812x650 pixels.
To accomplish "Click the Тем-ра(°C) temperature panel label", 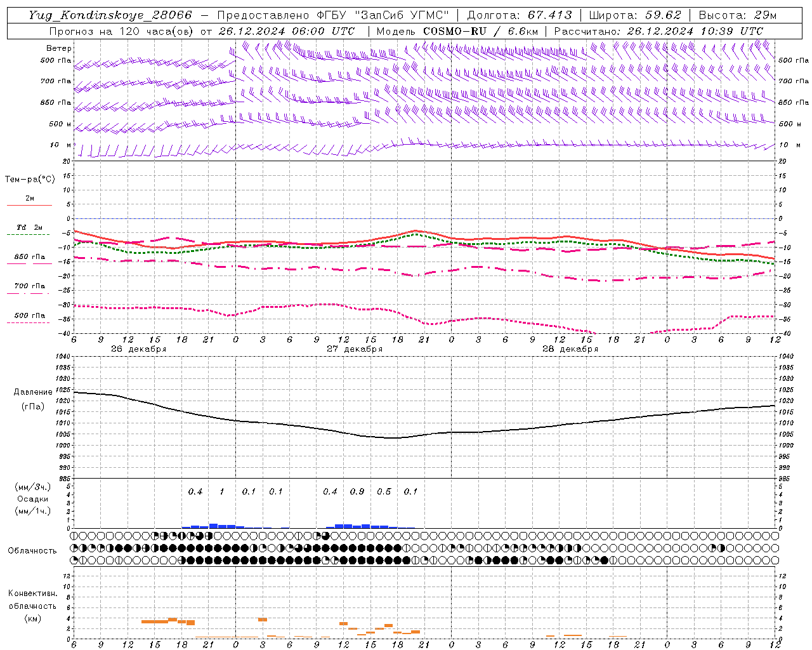I will coord(30,180).
